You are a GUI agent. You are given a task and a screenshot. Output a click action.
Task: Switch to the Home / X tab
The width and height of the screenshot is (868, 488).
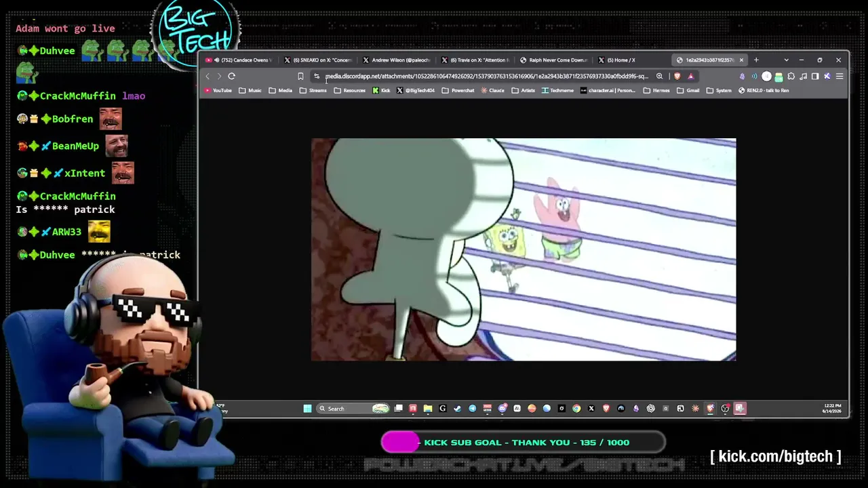point(631,60)
